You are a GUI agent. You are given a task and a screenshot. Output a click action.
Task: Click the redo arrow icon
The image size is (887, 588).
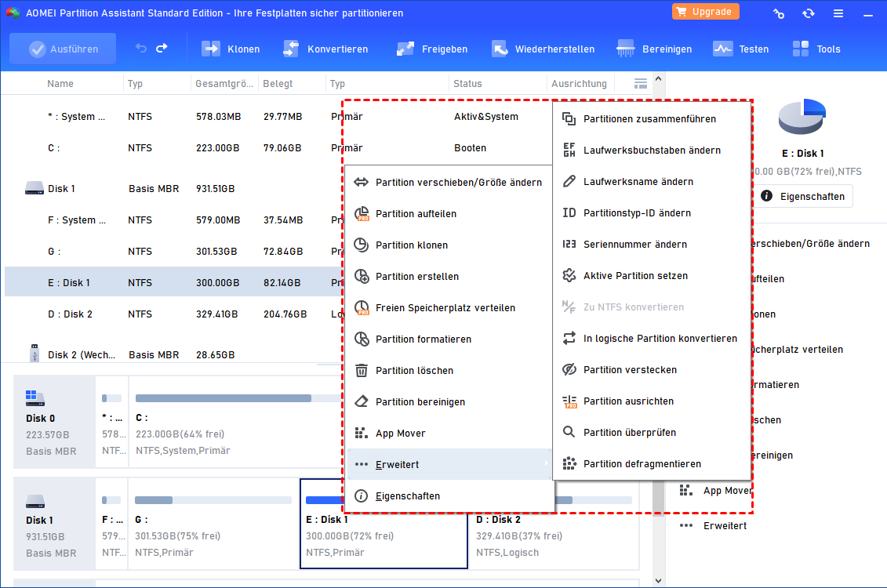coord(162,49)
